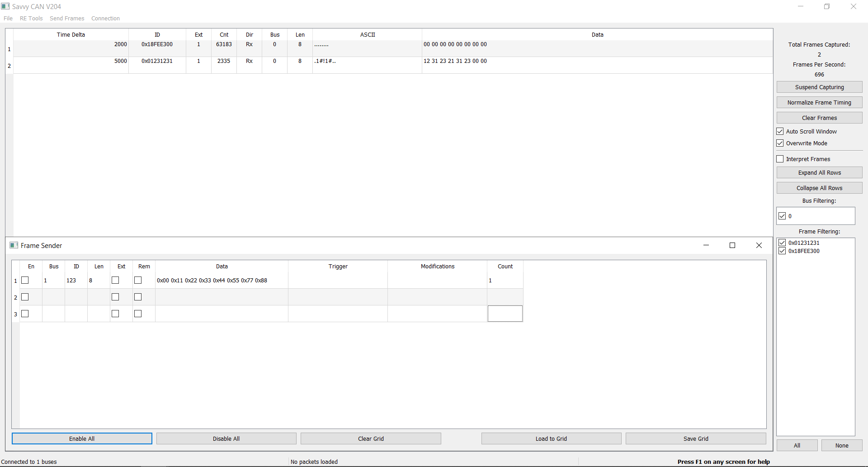Check En checkbox in sender row 3
The width and height of the screenshot is (868, 467).
pyautogui.click(x=25, y=314)
